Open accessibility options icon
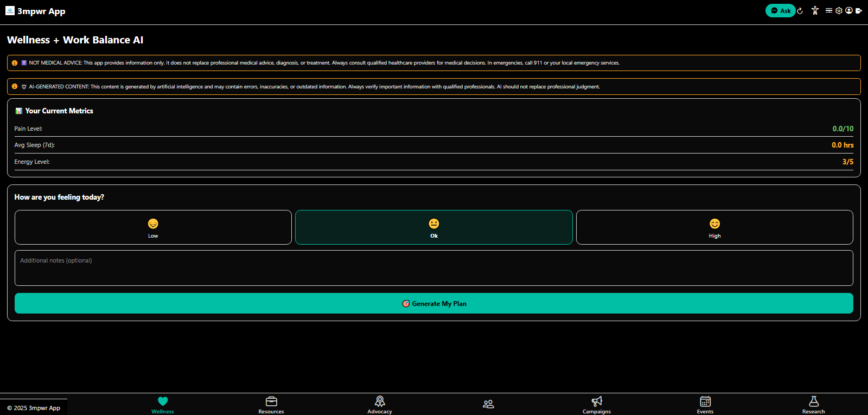Image resolution: width=868 pixels, height=415 pixels. click(815, 11)
